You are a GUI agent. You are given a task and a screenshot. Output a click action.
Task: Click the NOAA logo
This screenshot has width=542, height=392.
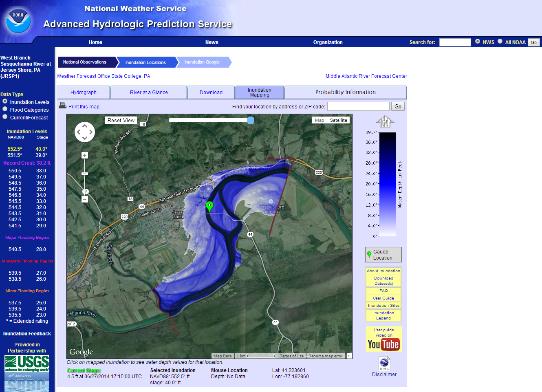(x=18, y=21)
